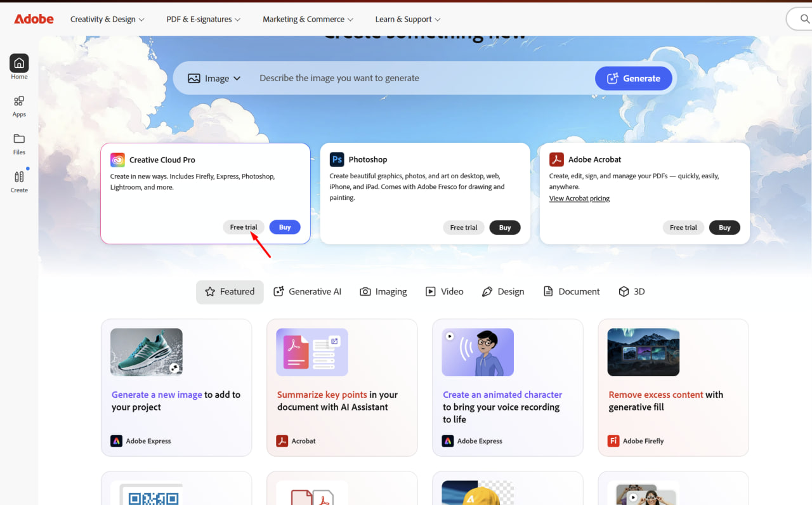
Task: Click the 'Creative Cloud Pro' card title
Action: click(x=162, y=160)
